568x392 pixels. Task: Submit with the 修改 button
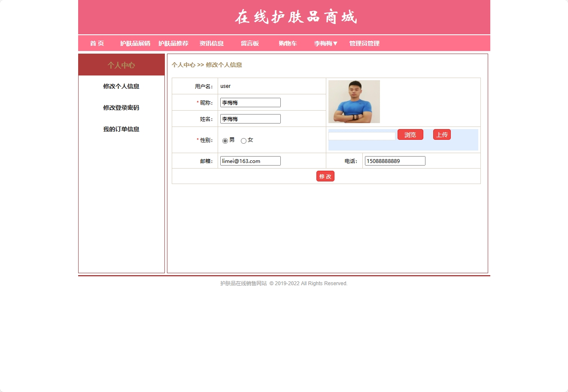[325, 176]
